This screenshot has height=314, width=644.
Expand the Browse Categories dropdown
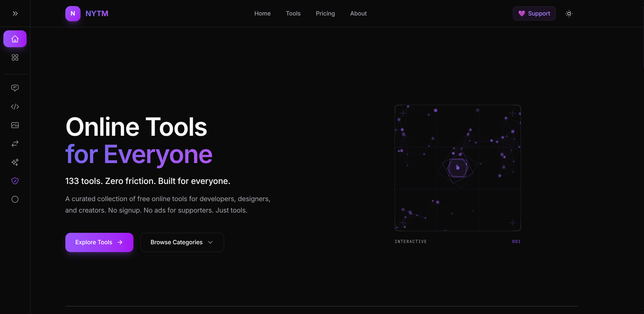click(182, 242)
